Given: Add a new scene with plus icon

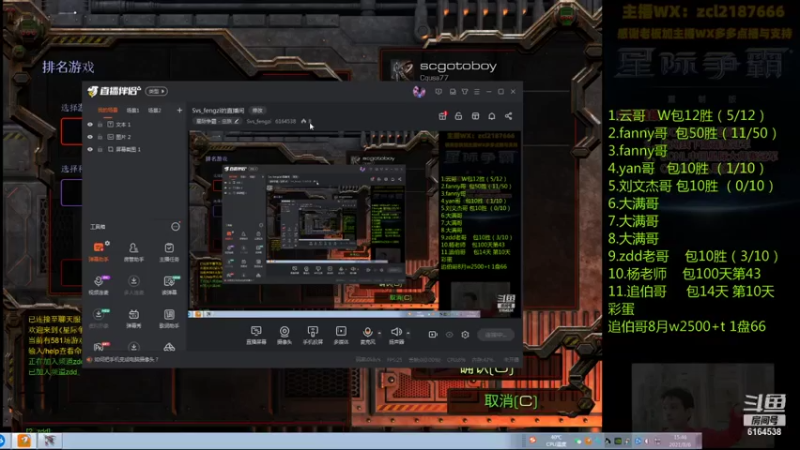Looking at the screenshot, I should click(x=179, y=110).
